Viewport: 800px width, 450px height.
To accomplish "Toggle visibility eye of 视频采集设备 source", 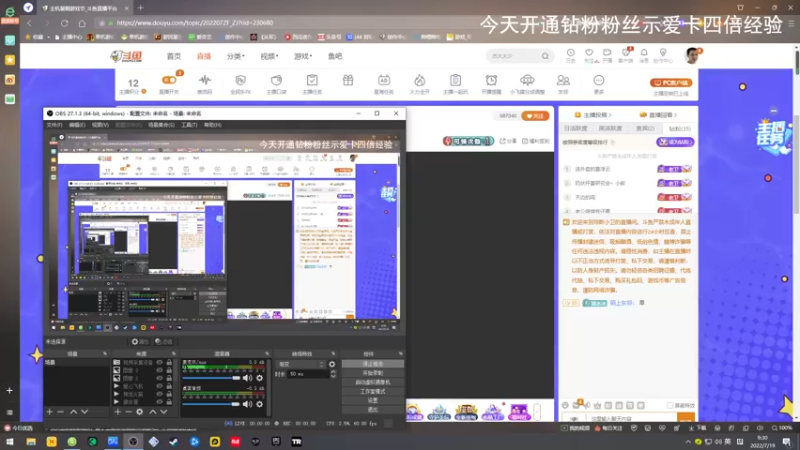I will (x=160, y=362).
